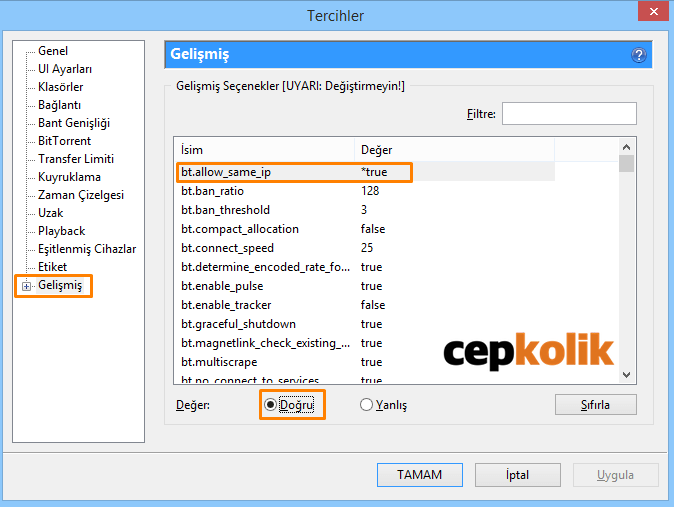The width and height of the screenshot is (674, 507).
Task: Open the UI Ayarları section
Action: coord(65,69)
